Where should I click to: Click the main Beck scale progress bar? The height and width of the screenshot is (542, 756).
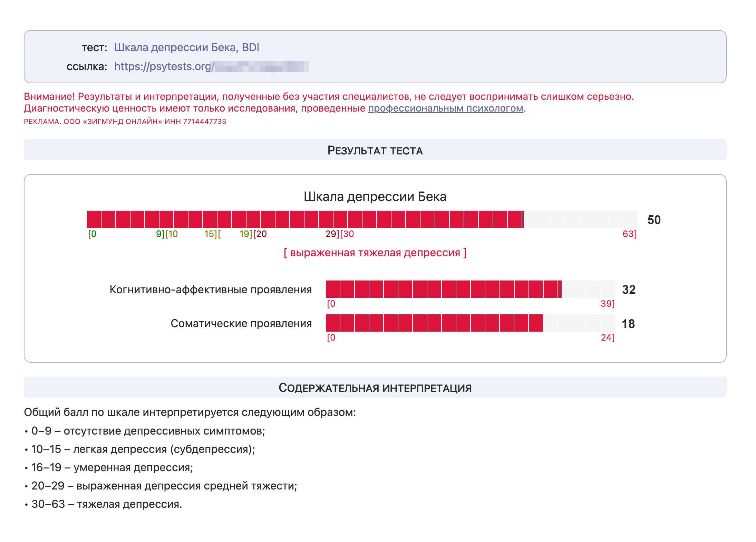click(362, 219)
